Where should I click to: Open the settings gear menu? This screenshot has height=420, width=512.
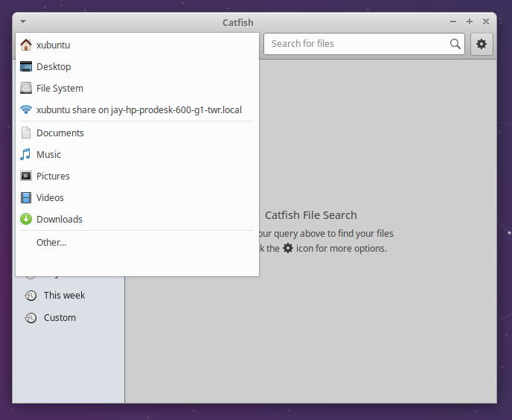481,44
